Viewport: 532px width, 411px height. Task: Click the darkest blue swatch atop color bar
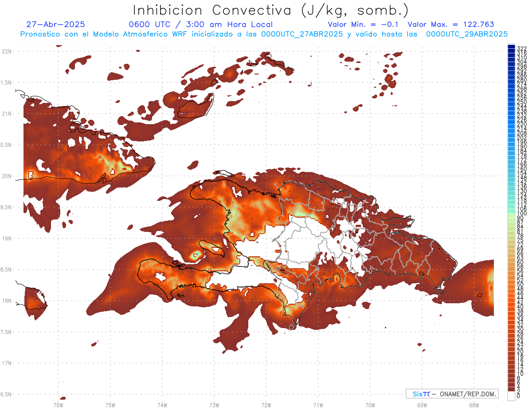tap(511, 46)
